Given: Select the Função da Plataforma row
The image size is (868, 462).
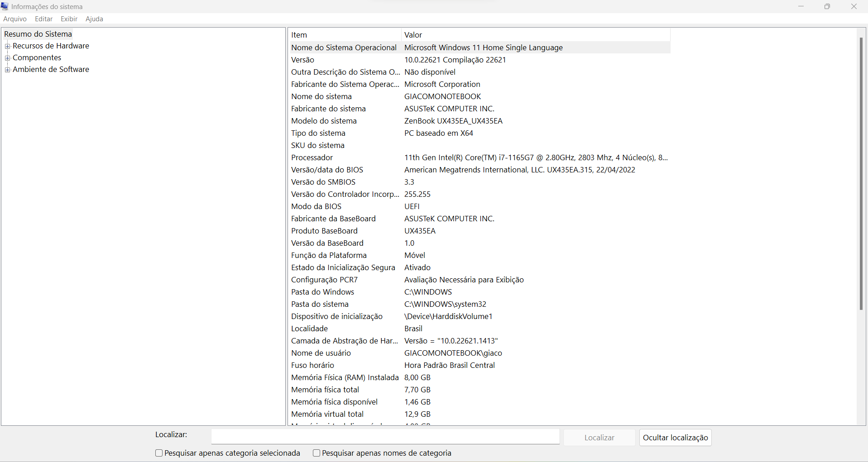Looking at the screenshot, I should pos(480,255).
